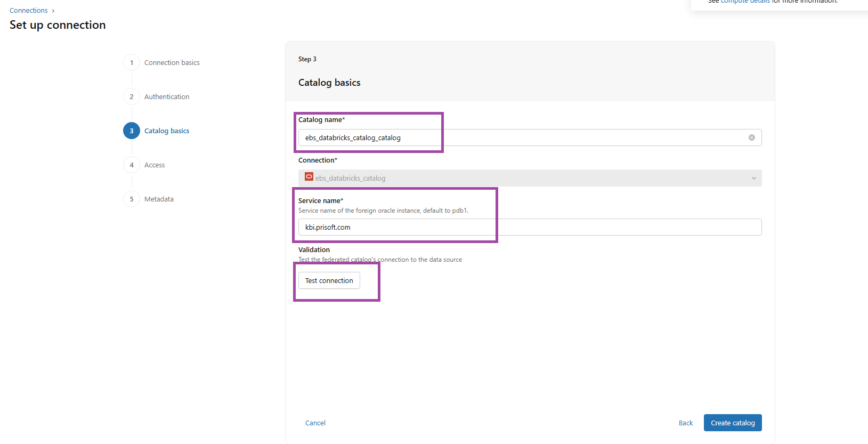Viewport: 868px width, 444px height.
Task: Select the Access step label
Action: [155, 165]
